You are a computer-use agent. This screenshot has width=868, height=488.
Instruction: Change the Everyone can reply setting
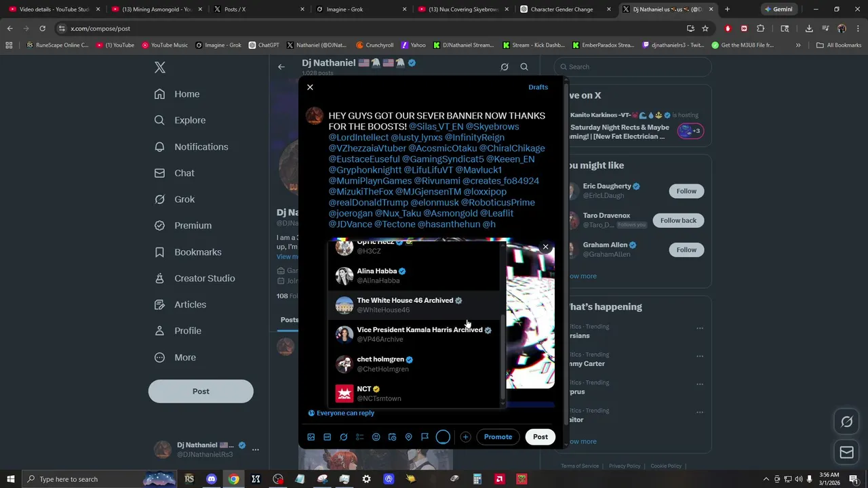point(341,413)
